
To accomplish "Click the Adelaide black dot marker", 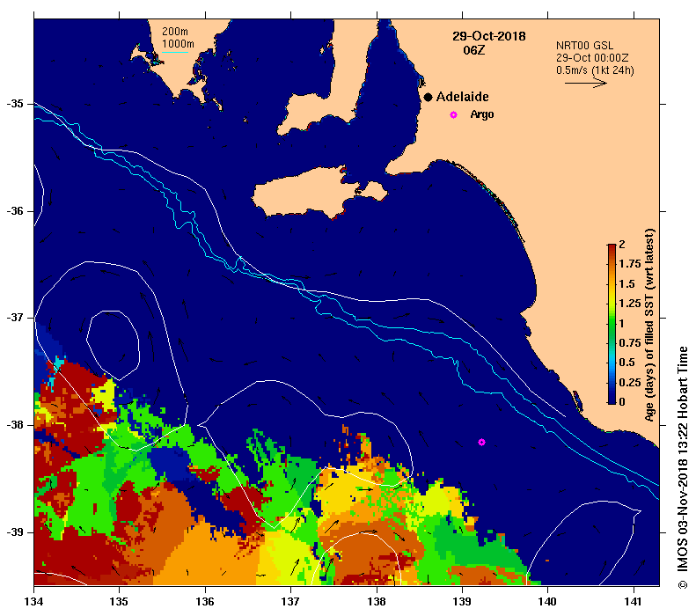I will click(428, 97).
